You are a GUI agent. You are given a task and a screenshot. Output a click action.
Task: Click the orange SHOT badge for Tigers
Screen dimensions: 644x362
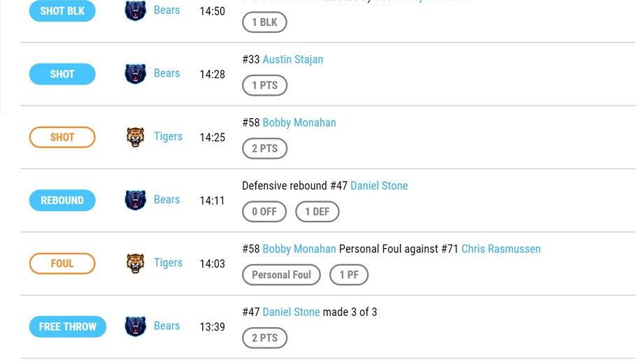(62, 137)
